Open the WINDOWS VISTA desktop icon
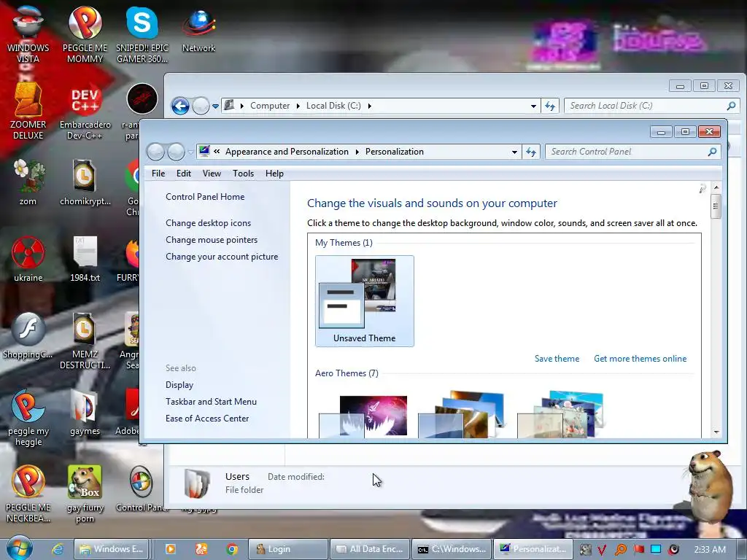Screen dimensions: 747x560 [x=28, y=34]
